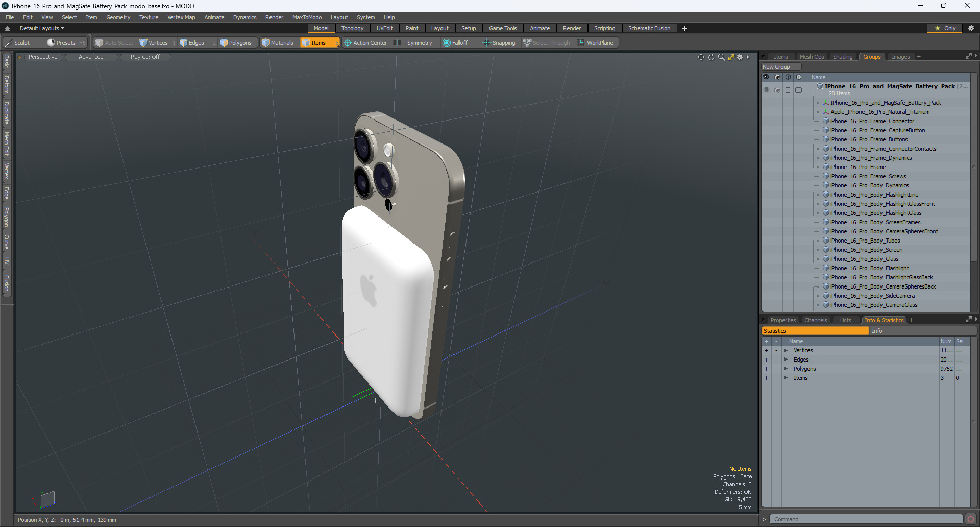Open viewport settings gear icon
The image size is (980, 527).
click(740, 57)
